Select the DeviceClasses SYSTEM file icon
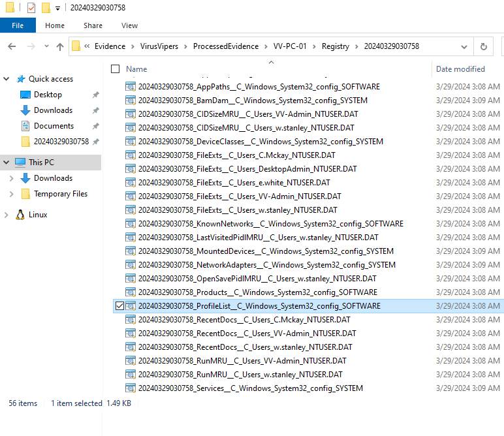The height and width of the screenshot is (436, 504). tap(130, 142)
